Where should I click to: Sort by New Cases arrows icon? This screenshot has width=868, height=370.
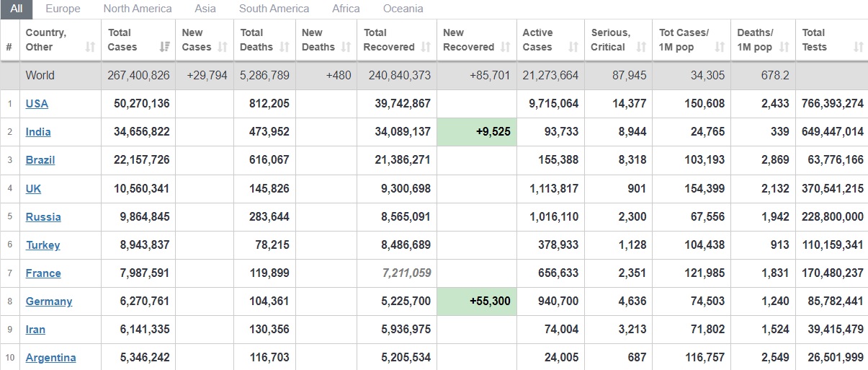click(x=223, y=47)
